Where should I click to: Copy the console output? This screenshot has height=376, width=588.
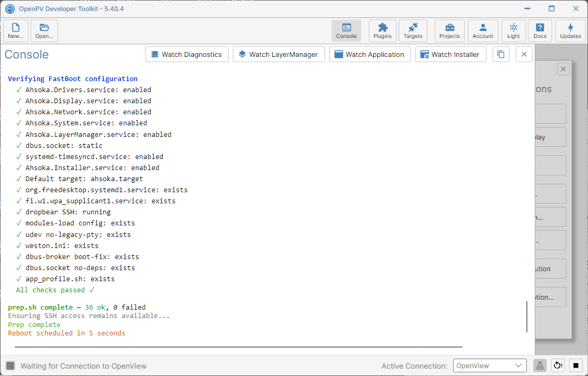[501, 54]
